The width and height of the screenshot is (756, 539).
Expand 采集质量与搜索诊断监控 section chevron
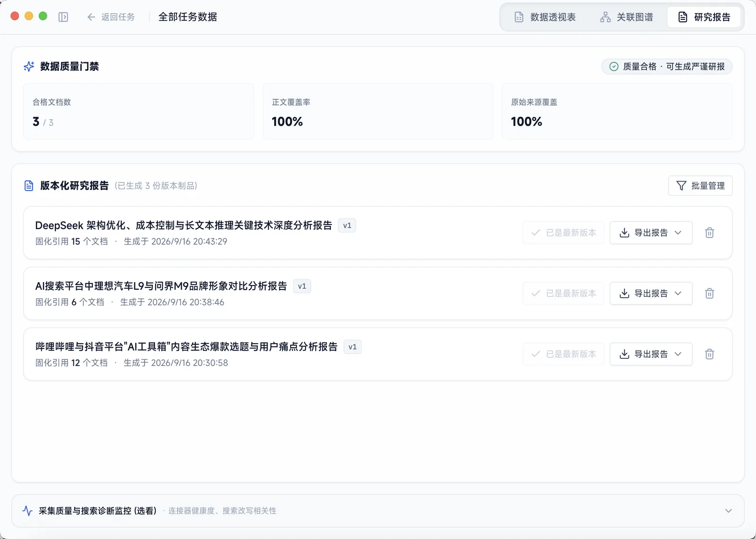[729, 511]
